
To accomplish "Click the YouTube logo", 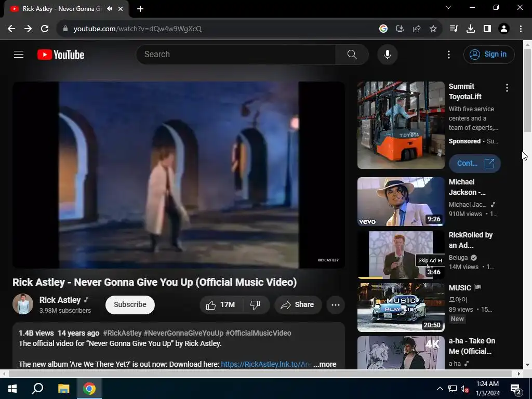I will pyautogui.click(x=61, y=55).
